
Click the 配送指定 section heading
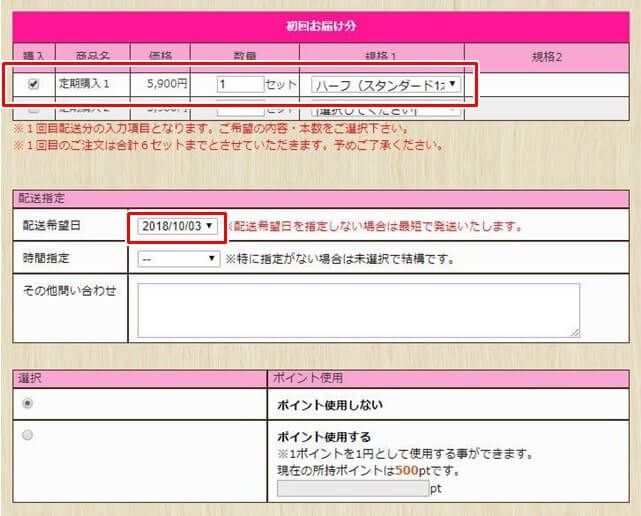[42, 199]
